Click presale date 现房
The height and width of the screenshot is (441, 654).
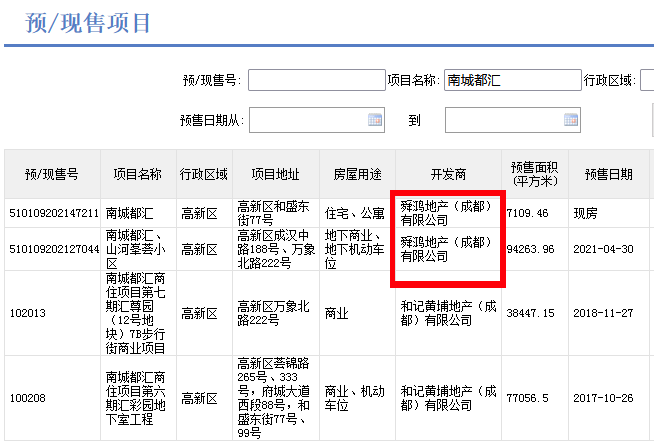coord(585,213)
